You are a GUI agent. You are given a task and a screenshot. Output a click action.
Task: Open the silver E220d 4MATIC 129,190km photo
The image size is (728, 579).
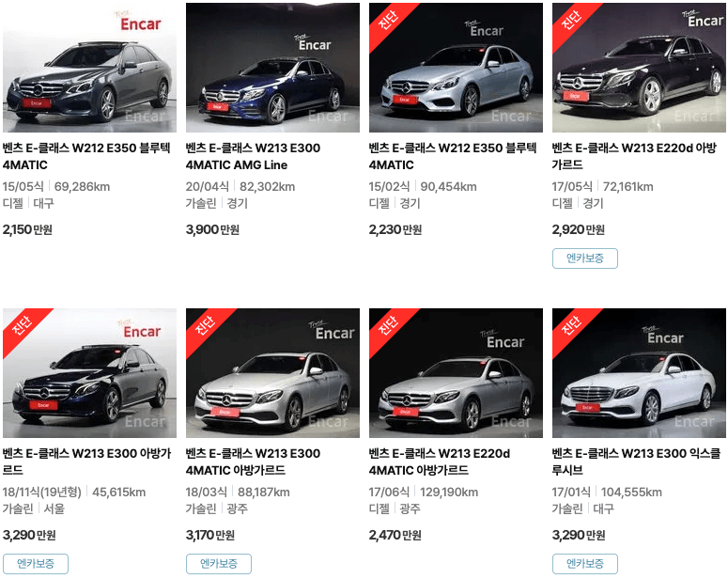pyautogui.click(x=456, y=372)
